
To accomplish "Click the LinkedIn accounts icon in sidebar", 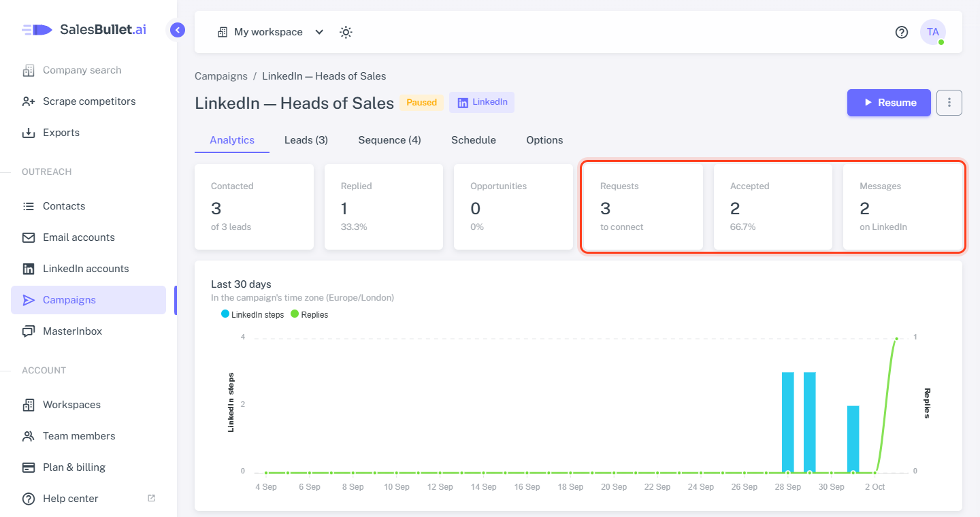I will 29,269.
